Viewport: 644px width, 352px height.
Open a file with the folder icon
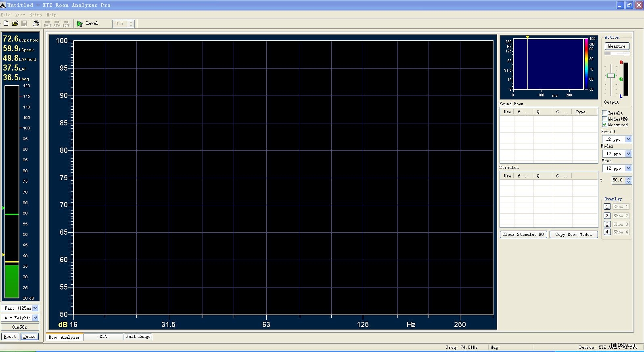pos(15,23)
